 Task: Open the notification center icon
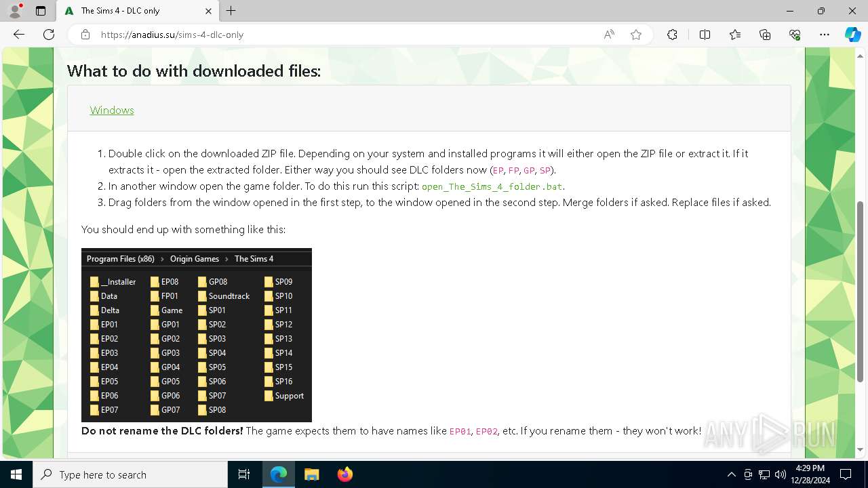coord(846,474)
